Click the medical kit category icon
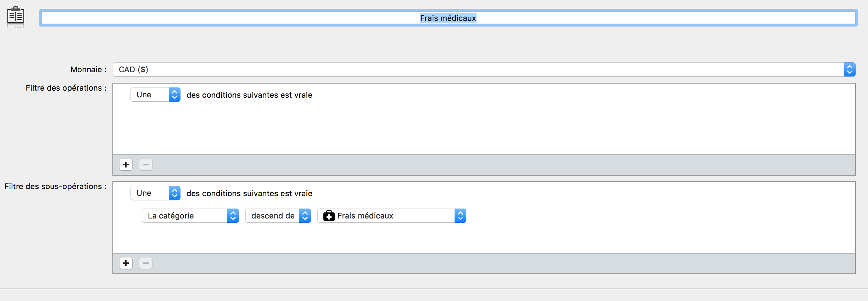This screenshot has width=868, height=301. point(329,216)
